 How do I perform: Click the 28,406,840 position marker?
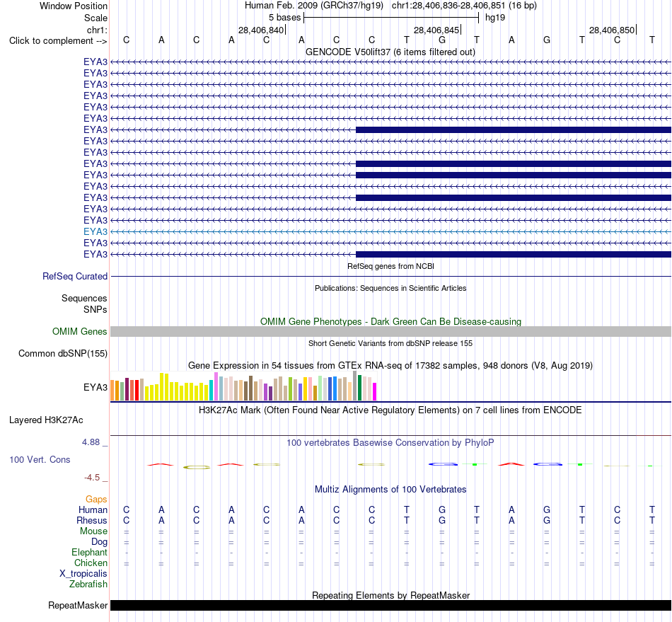click(x=261, y=30)
